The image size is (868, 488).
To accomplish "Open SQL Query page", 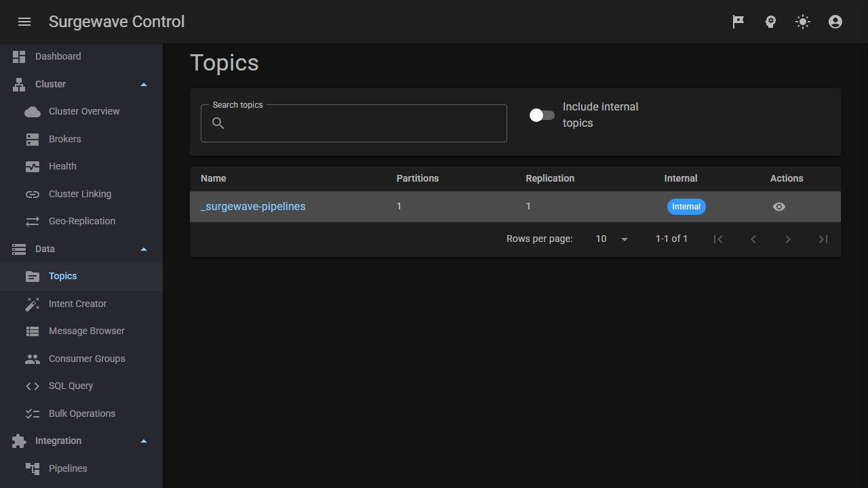I will 81,386.
